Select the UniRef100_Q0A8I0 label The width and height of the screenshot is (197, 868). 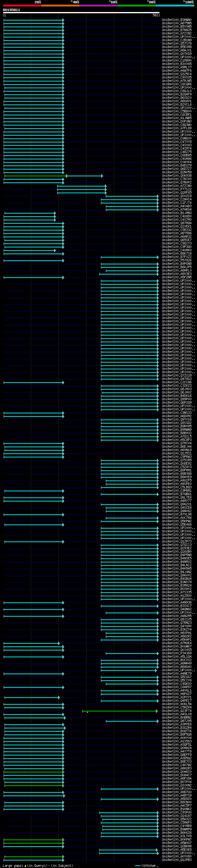pyautogui.click(x=177, y=772)
